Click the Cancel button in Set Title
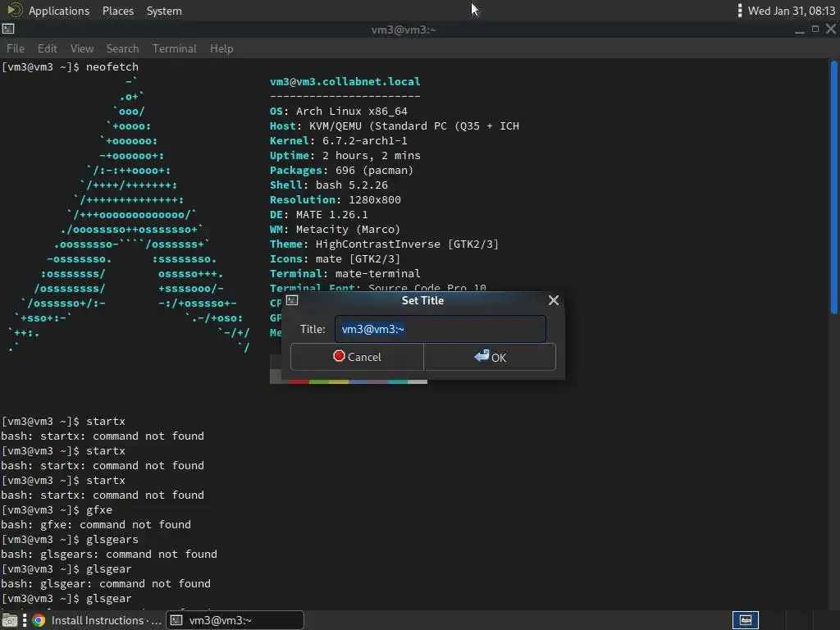 point(357,357)
